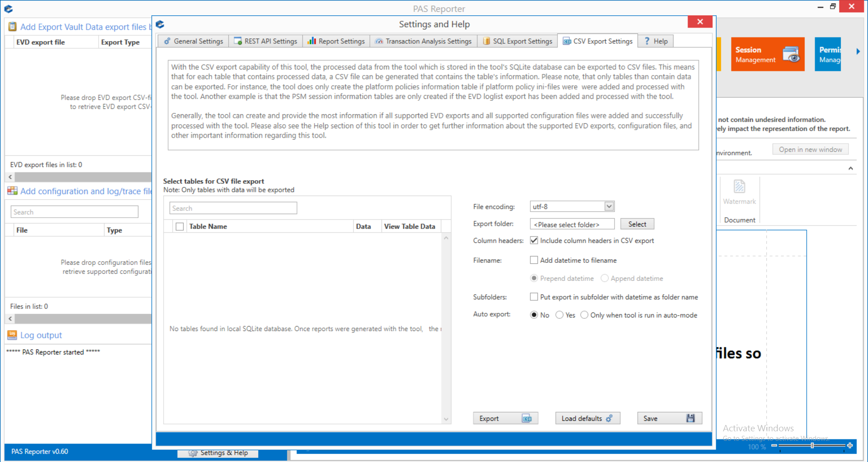Image resolution: width=868 pixels, height=462 pixels.
Task: Click the Log output icon
Action: pyautogui.click(x=12, y=335)
